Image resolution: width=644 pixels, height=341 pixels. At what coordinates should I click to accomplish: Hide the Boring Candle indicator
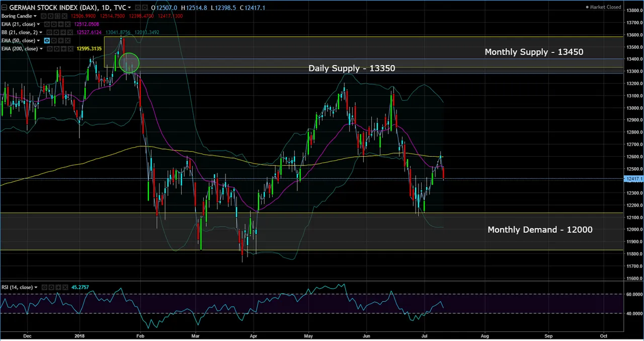(44, 16)
